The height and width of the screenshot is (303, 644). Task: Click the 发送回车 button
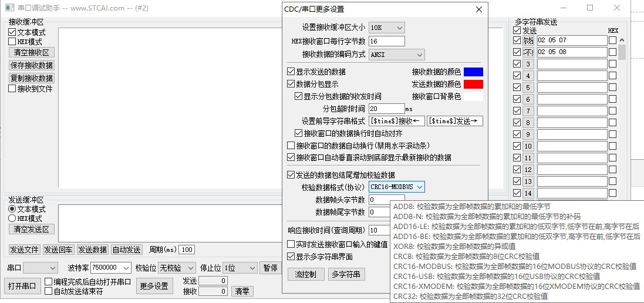pos(58,250)
